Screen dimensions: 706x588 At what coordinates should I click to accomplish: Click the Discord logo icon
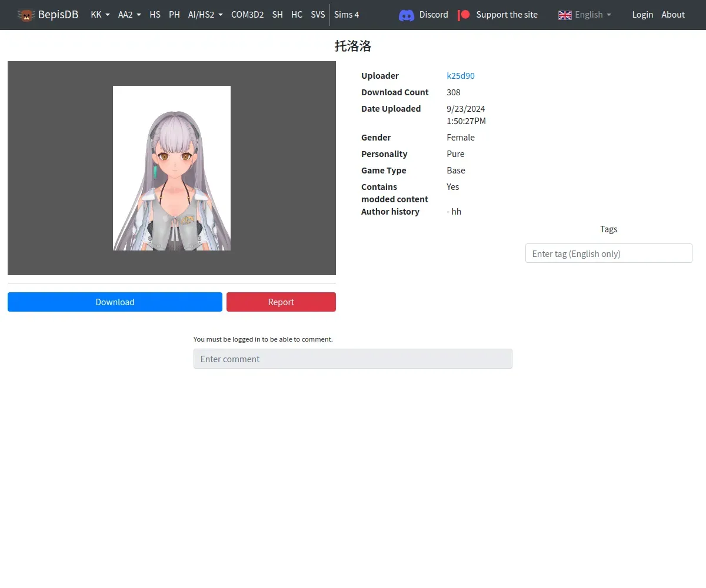pyautogui.click(x=407, y=15)
